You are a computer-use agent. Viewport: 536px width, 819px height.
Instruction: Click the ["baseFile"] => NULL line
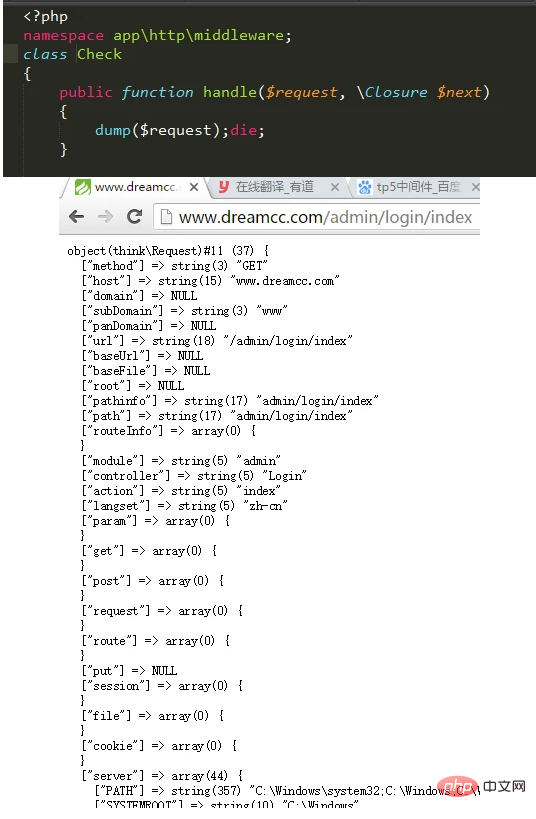click(x=146, y=371)
